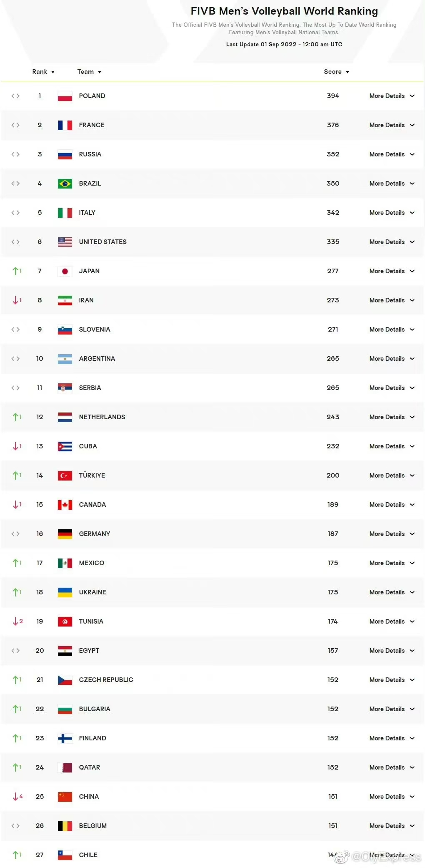The width and height of the screenshot is (425, 868).
Task: Sort the table by Rank column
Action: pyautogui.click(x=43, y=72)
